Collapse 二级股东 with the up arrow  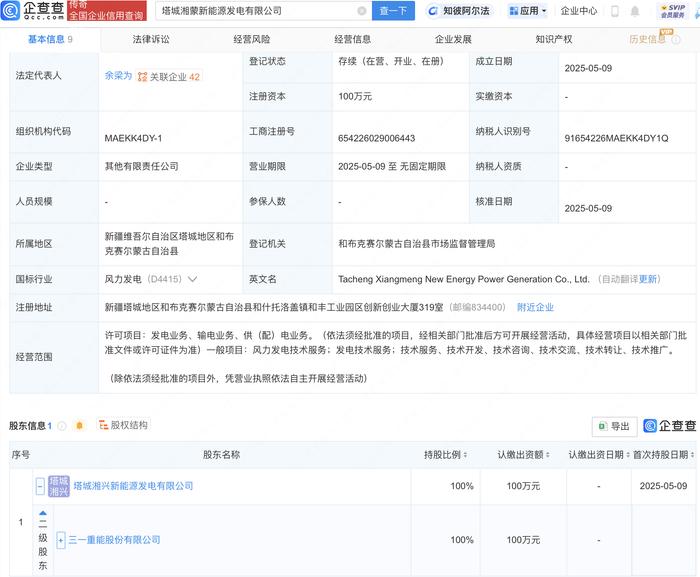[x=43, y=514]
